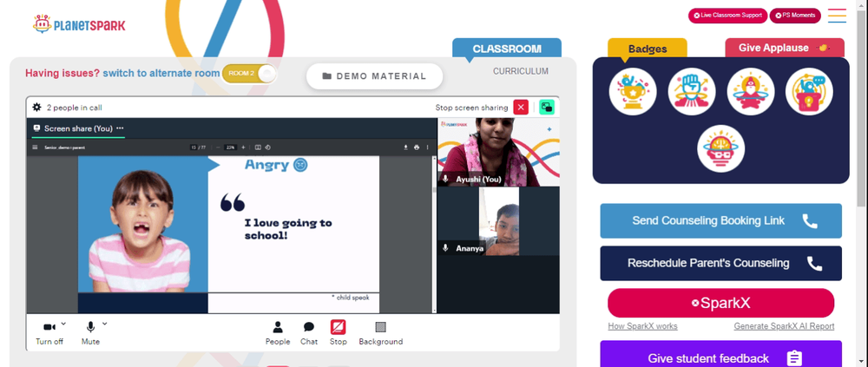The width and height of the screenshot is (868, 367).
Task: Click Ananya's video tile
Action: click(x=498, y=221)
